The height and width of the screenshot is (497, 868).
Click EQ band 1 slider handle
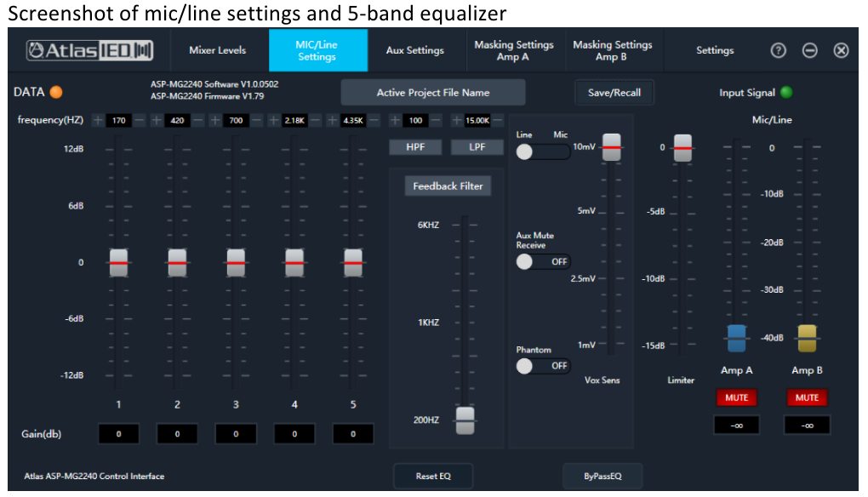[x=118, y=262]
